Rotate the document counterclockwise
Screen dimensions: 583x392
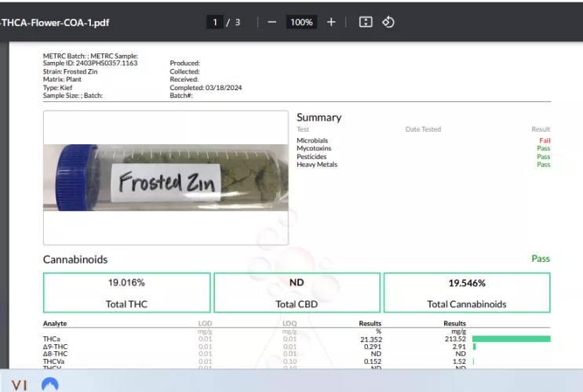pyautogui.click(x=388, y=22)
